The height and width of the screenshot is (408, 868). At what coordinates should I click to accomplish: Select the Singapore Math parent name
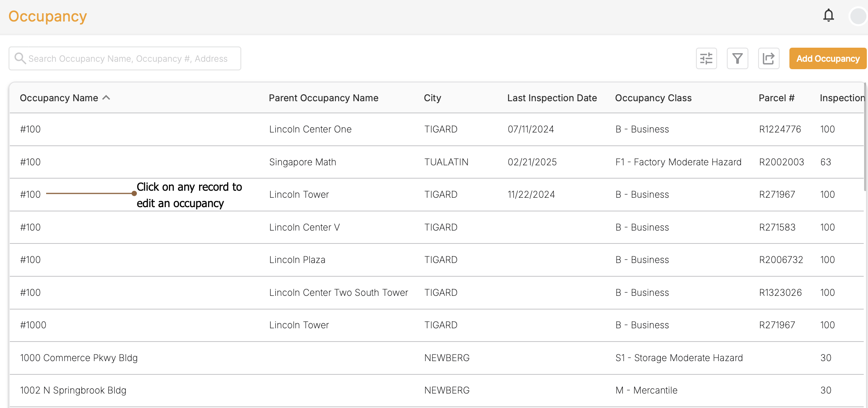pos(303,162)
